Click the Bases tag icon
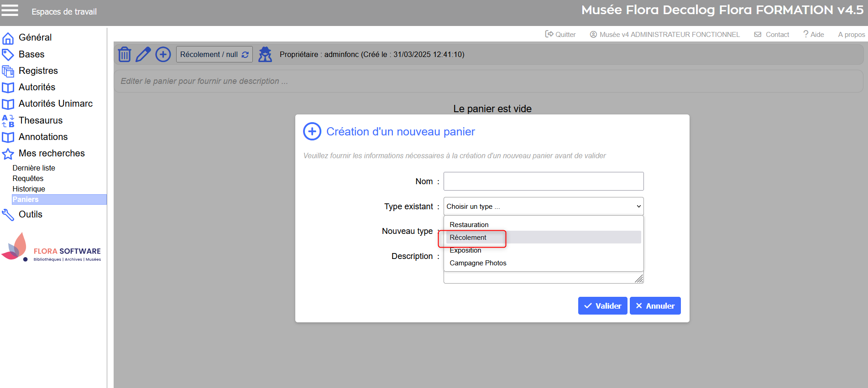This screenshot has height=388, width=868. click(x=8, y=55)
